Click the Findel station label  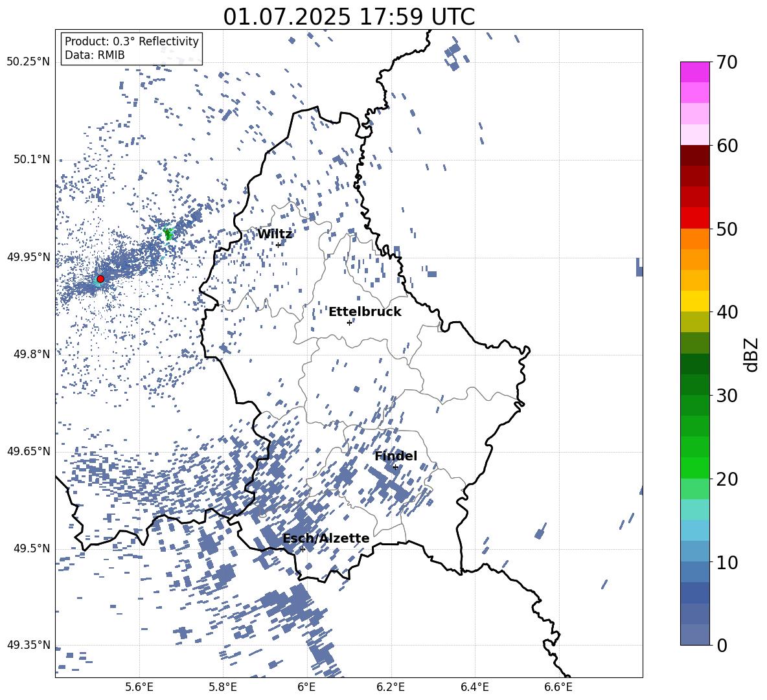[396, 456]
